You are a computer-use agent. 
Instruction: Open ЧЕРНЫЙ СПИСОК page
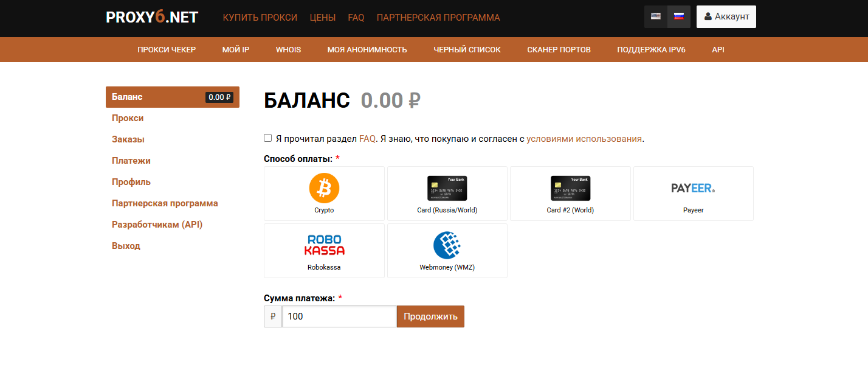pyautogui.click(x=467, y=50)
